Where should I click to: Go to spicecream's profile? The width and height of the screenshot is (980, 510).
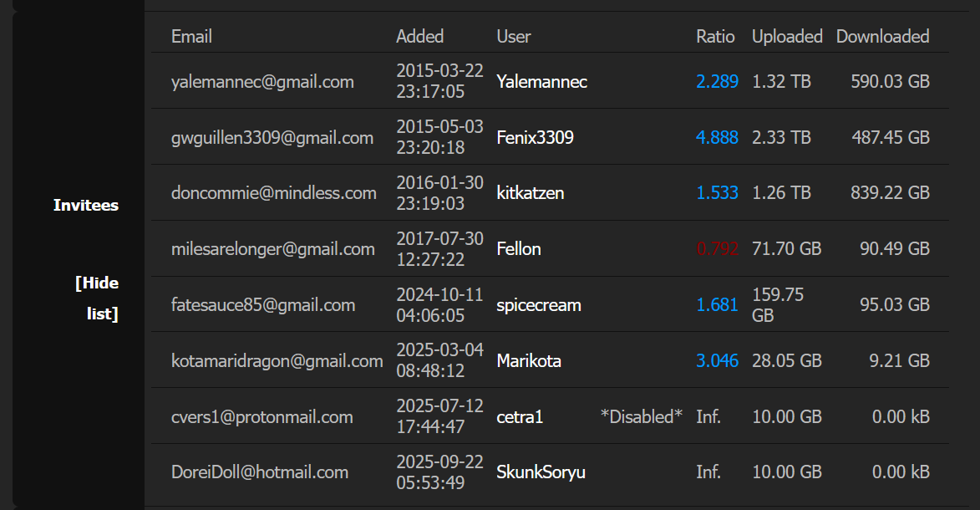tap(538, 305)
